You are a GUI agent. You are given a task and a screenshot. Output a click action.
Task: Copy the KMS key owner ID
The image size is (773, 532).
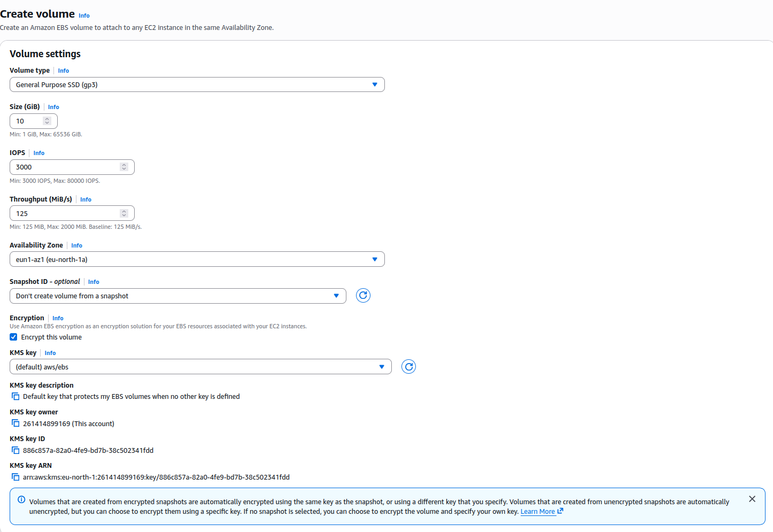(x=16, y=423)
